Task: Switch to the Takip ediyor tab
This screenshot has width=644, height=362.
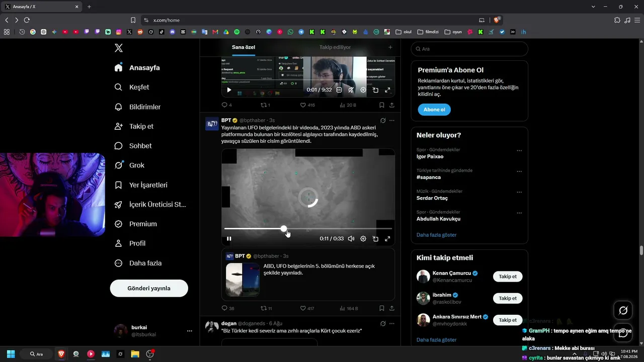Action: pyautogui.click(x=335, y=47)
